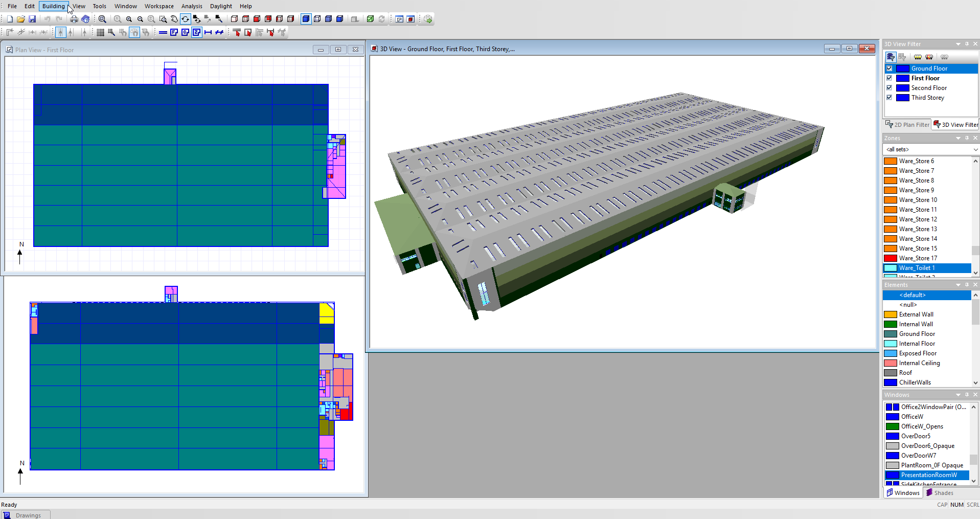Click the zoom magnifier icon beside help
This screenshot has height=519, width=980.
coord(102,19)
